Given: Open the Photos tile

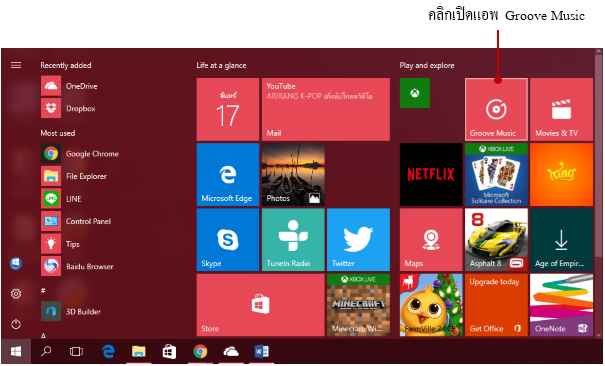Looking at the screenshot, I should tap(293, 175).
